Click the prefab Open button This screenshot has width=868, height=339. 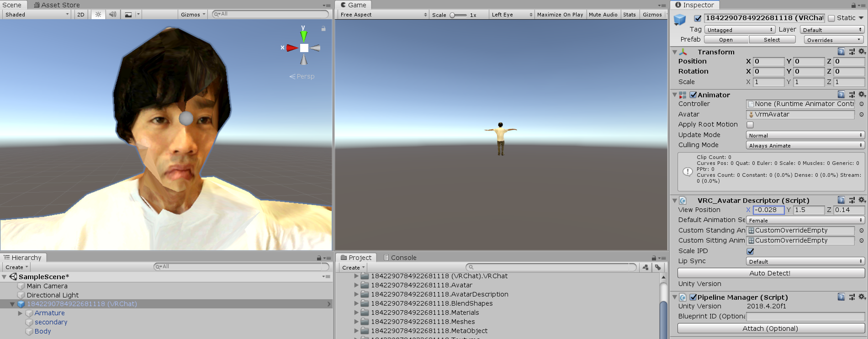click(726, 40)
